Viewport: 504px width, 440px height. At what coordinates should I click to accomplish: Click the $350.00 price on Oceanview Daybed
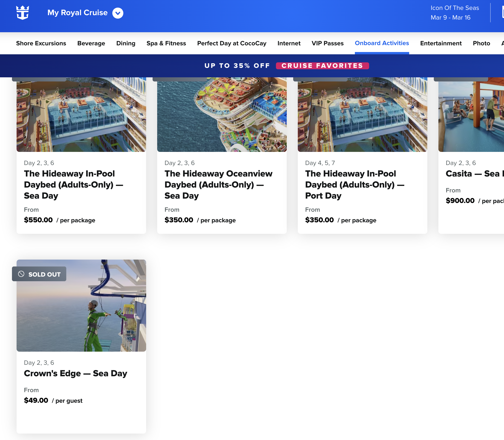pyautogui.click(x=179, y=220)
